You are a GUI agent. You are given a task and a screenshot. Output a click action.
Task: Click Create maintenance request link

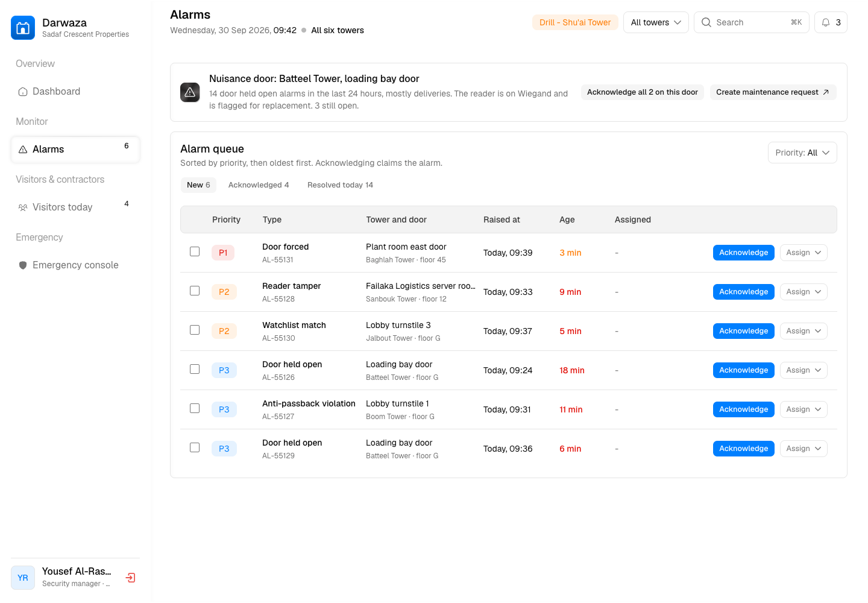pyautogui.click(x=773, y=92)
